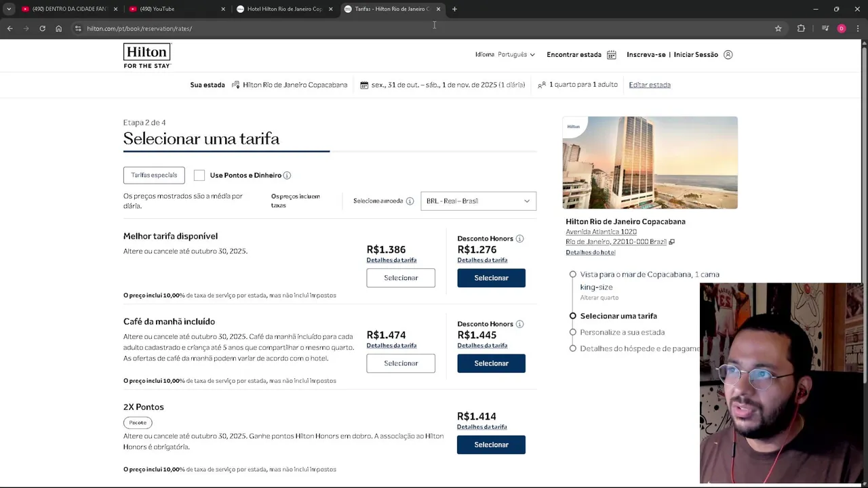Click Selecionar for the R$1.386 rate
Image resolution: width=868 pixels, height=488 pixels.
coord(401,278)
